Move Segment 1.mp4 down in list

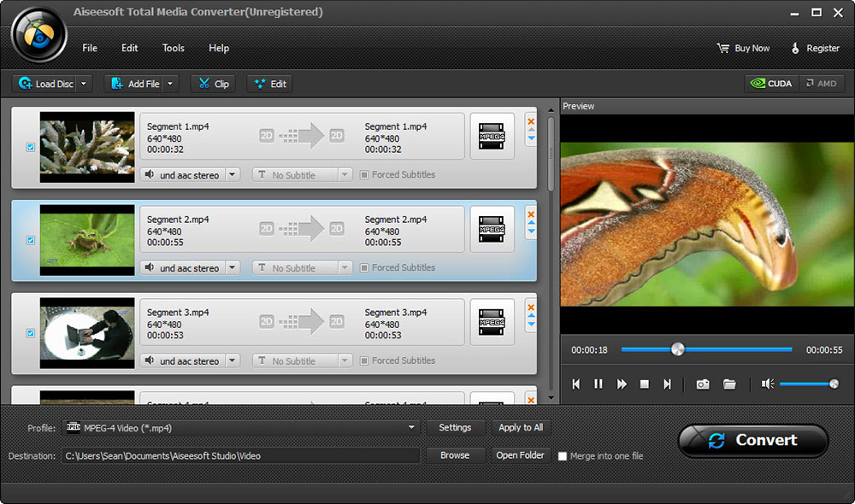coord(531,139)
